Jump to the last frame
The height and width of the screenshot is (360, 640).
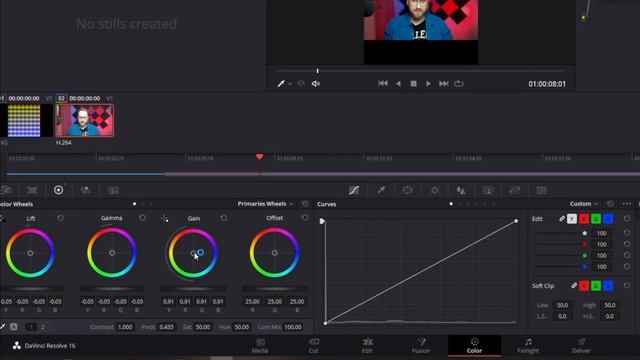[x=444, y=83]
